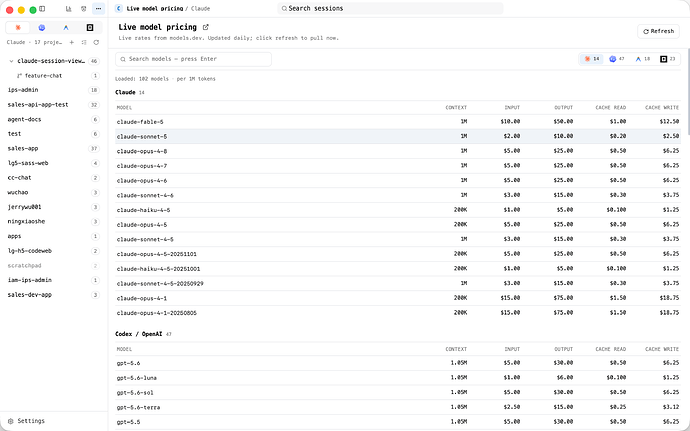690x431 pixels.
Task: Open the ips-admin project
Action: 54,90
